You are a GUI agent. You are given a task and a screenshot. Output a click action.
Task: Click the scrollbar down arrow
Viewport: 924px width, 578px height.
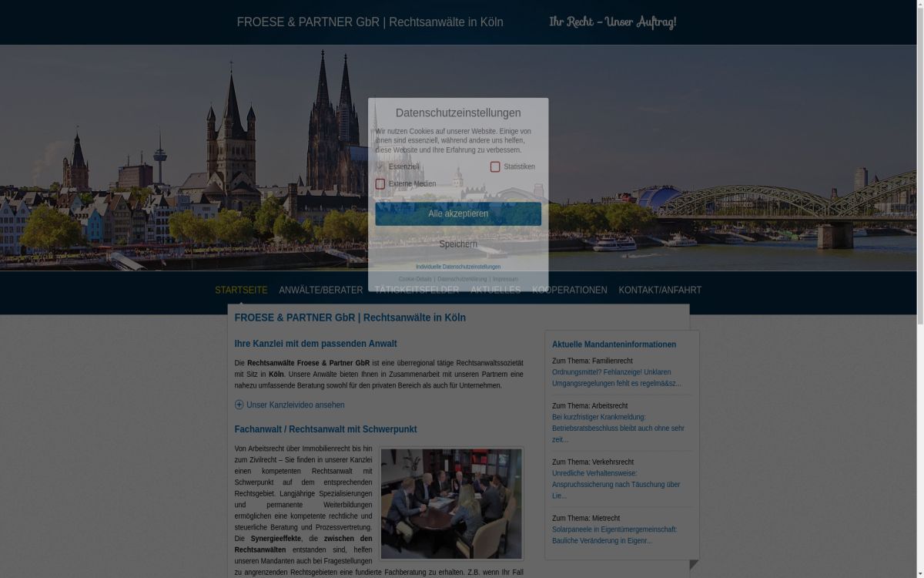(x=919, y=573)
